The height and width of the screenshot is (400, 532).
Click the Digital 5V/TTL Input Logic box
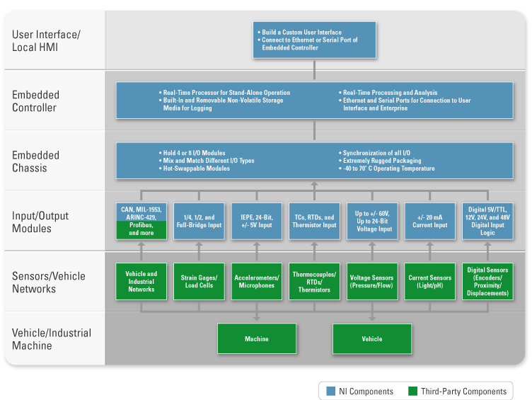[x=488, y=221]
